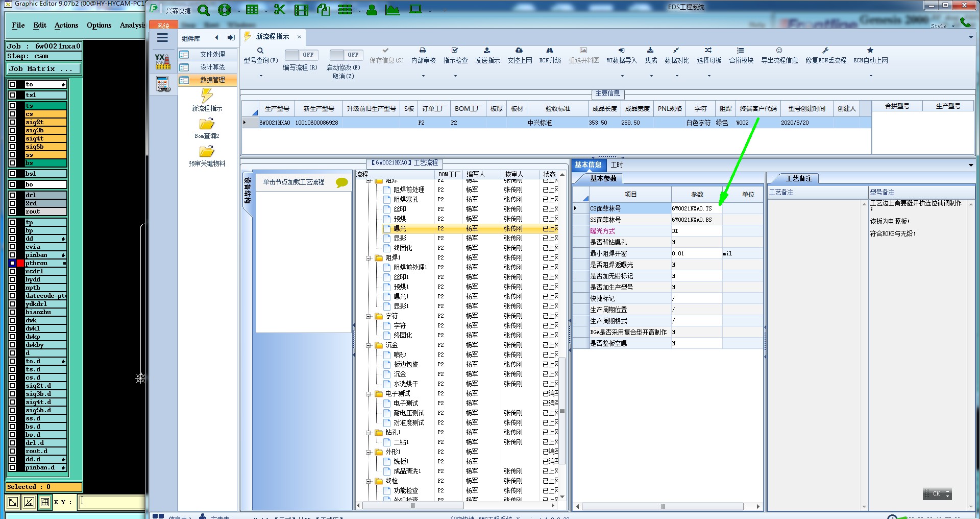
Task: Toggle checkbox for layer 'drl' in Graphic Editor
Action: pos(12,195)
